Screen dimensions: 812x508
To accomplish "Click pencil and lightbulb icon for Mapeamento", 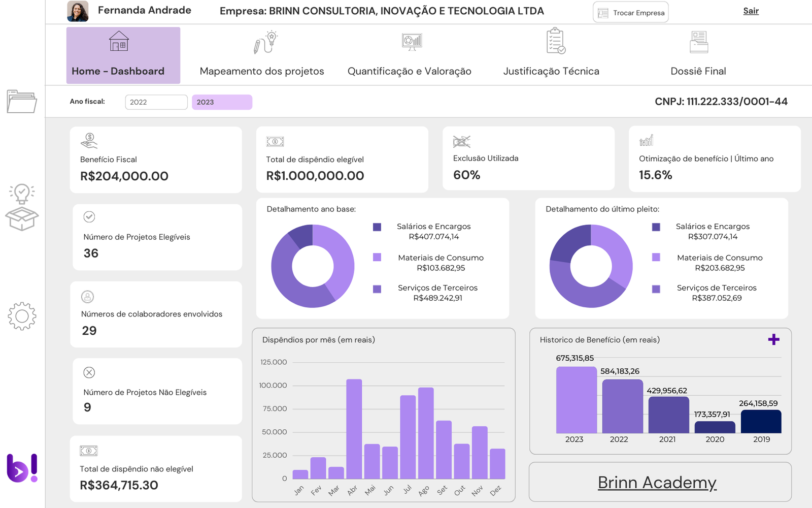I will (265, 42).
